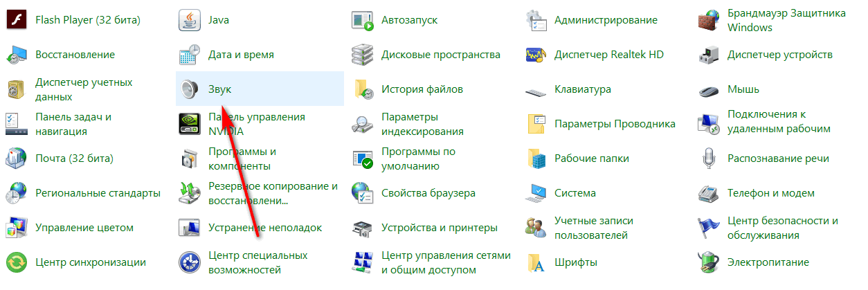The image size is (868, 290).
Task: Click the Электропитание battery icon
Action: (x=708, y=262)
